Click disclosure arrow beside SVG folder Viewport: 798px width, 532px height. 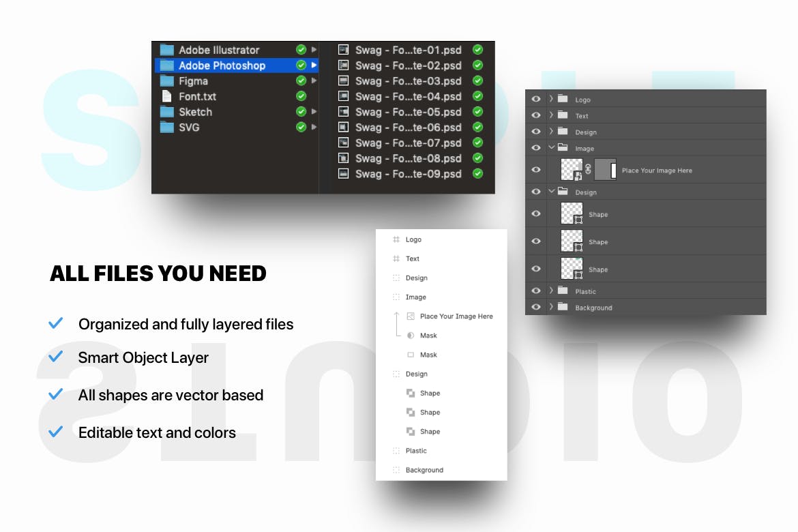(314, 127)
